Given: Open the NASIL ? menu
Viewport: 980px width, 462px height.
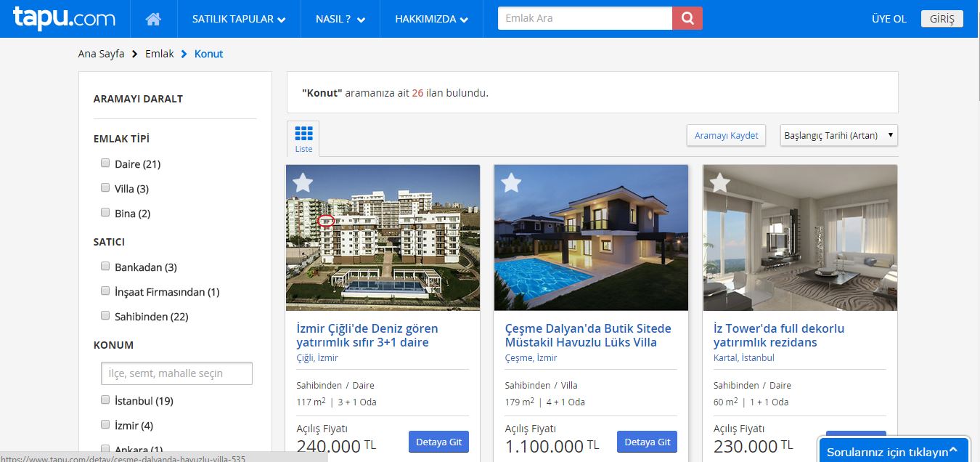Looking at the screenshot, I should coord(340,19).
